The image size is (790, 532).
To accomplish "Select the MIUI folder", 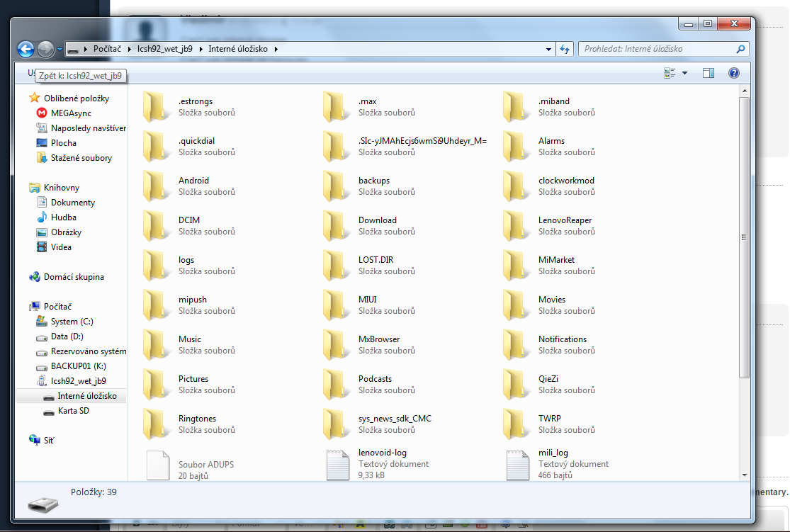I will click(369, 305).
